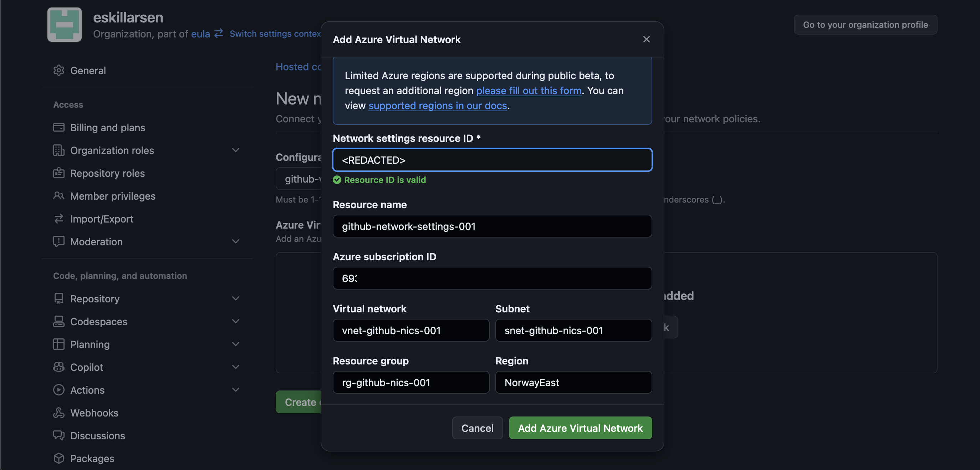Viewport: 980px width, 470px height.
Task: Click the Region field showing NorwayEast
Action: [574, 382]
